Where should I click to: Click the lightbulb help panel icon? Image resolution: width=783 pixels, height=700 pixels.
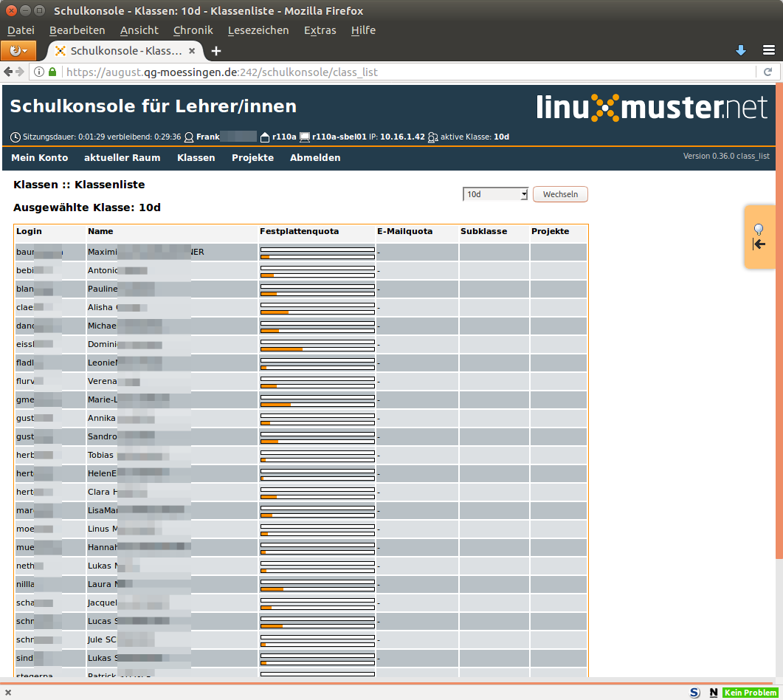pos(759,230)
